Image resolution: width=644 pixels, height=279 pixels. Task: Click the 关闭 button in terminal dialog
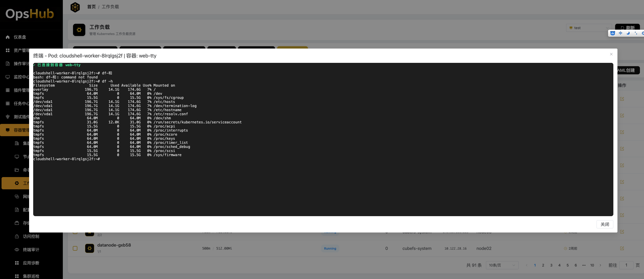click(x=605, y=224)
